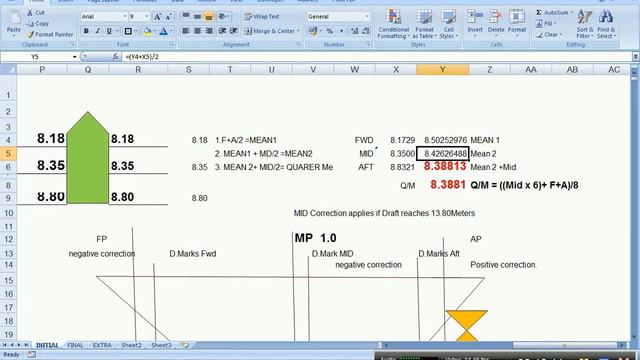Select row 5 header
The height and width of the screenshot is (360, 640).
point(8,153)
